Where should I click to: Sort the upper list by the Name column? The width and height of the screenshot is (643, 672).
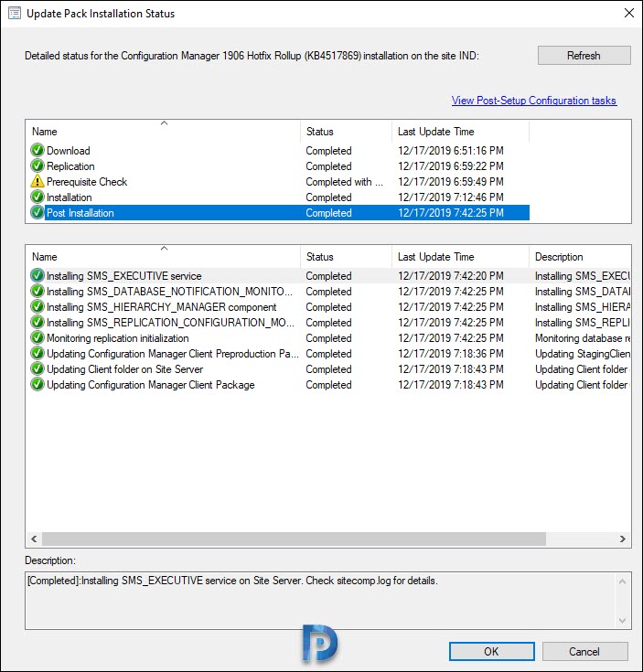(164, 131)
